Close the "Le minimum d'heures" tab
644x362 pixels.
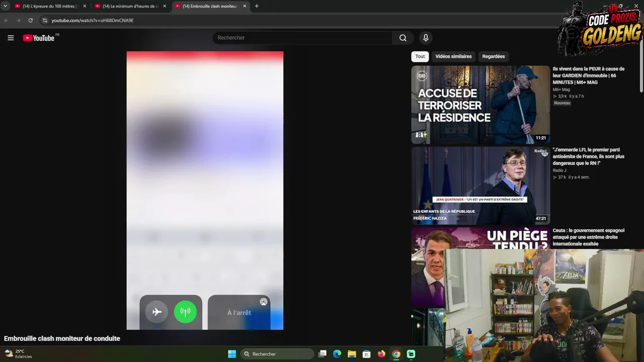[x=165, y=6]
